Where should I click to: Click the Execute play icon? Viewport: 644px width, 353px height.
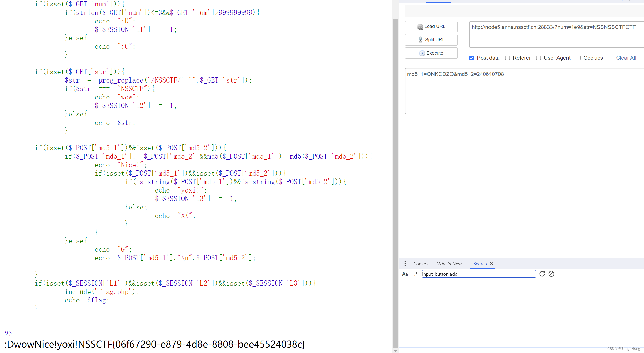(x=422, y=53)
